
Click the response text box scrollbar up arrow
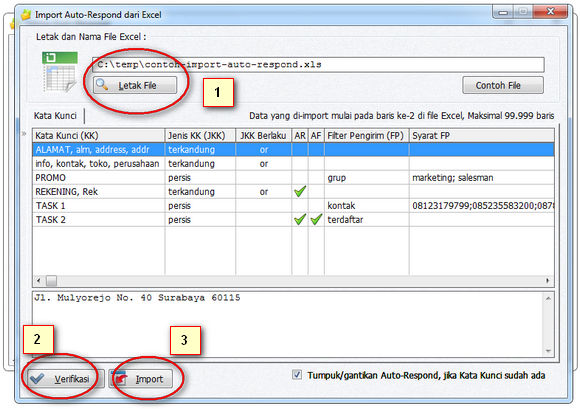click(548, 298)
